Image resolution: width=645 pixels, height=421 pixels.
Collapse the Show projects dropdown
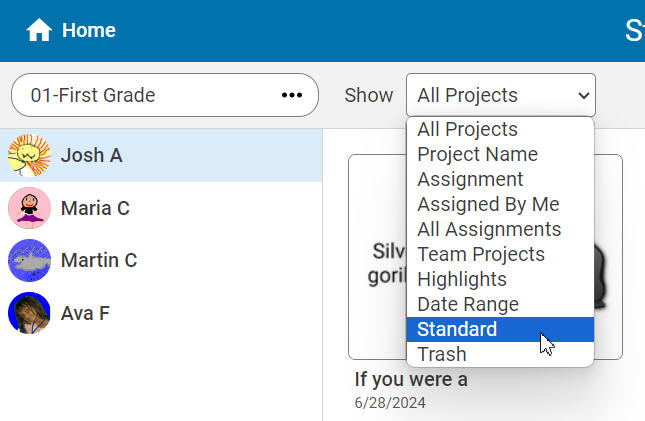500,95
